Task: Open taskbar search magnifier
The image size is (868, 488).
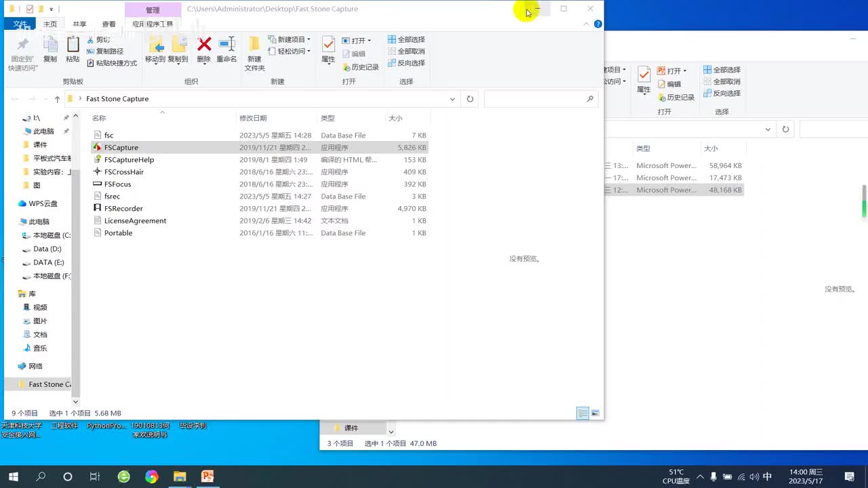Action: [x=41, y=476]
